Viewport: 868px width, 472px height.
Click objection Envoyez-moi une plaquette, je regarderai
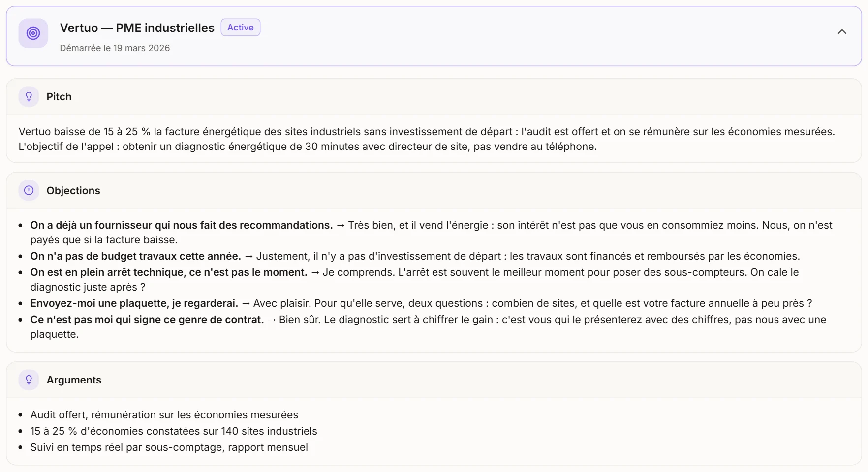(x=421, y=303)
